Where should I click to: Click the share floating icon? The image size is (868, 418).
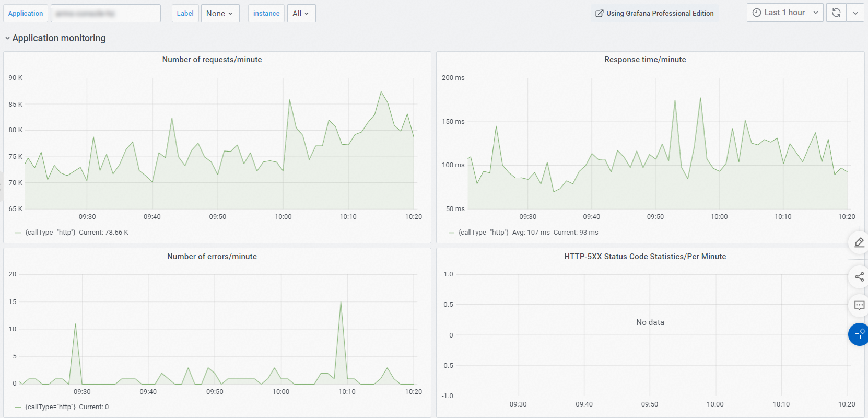859,277
